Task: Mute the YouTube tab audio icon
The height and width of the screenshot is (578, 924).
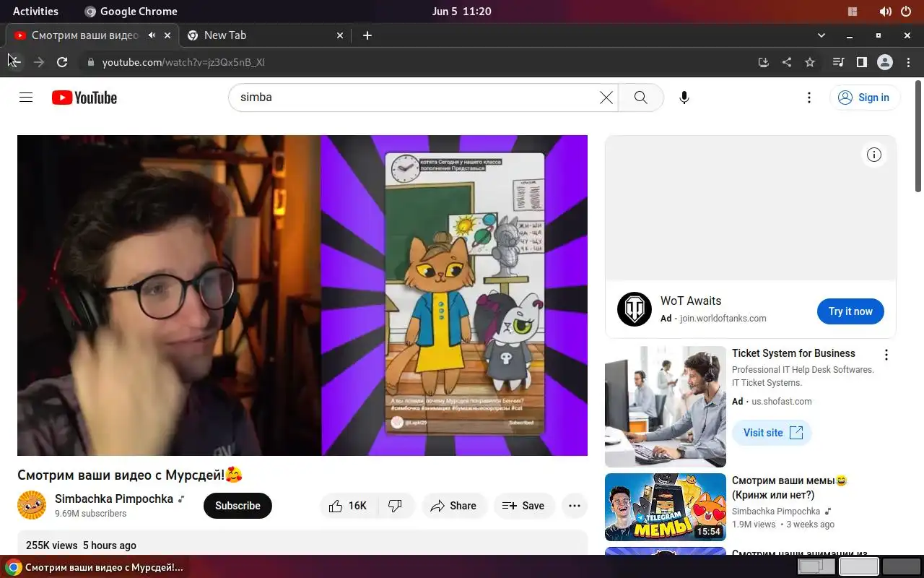Action: (152, 35)
